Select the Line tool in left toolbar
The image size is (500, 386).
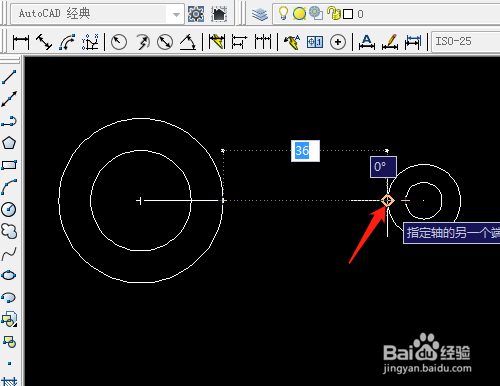click(x=9, y=77)
